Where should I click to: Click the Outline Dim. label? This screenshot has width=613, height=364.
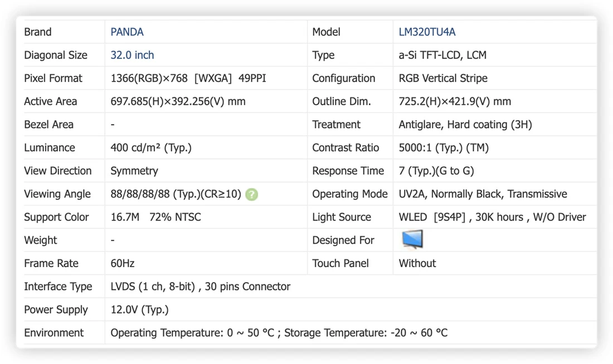pos(341,101)
